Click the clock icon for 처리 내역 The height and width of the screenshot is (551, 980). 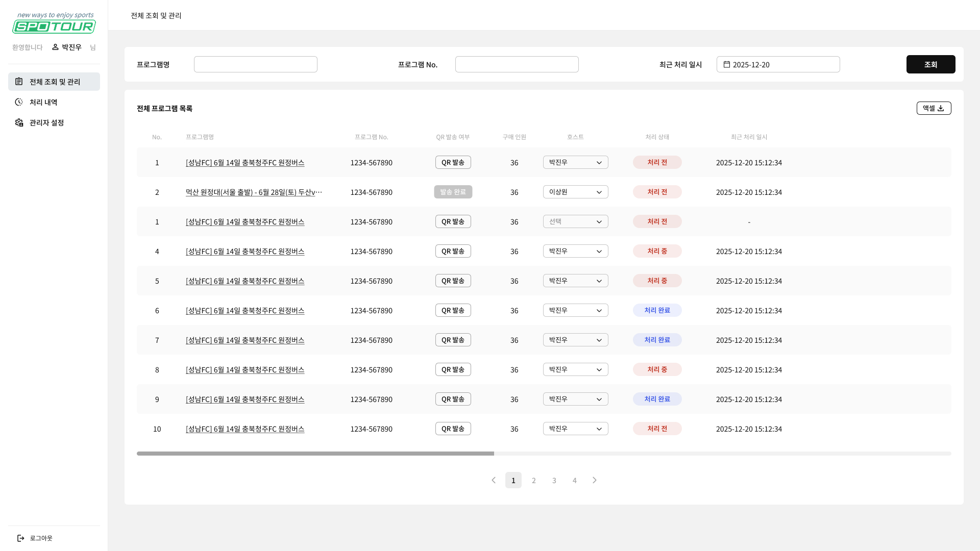click(x=19, y=102)
